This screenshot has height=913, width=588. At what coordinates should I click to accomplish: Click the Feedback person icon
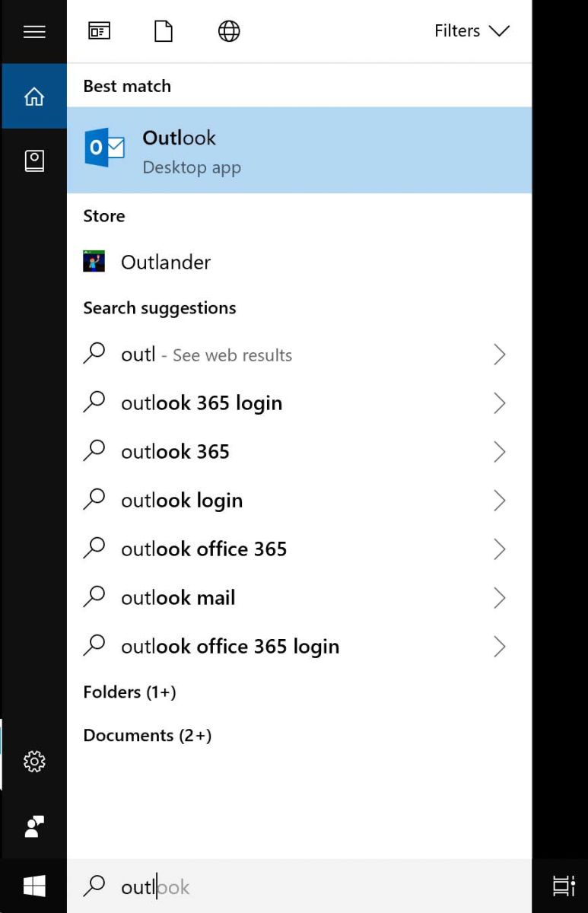[x=34, y=826]
